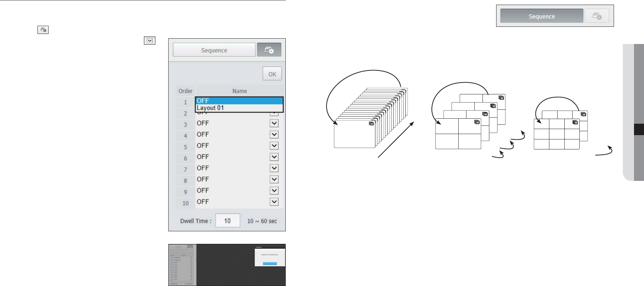
Task: Click the top-right sequence setup icon
Action: click(597, 16)
